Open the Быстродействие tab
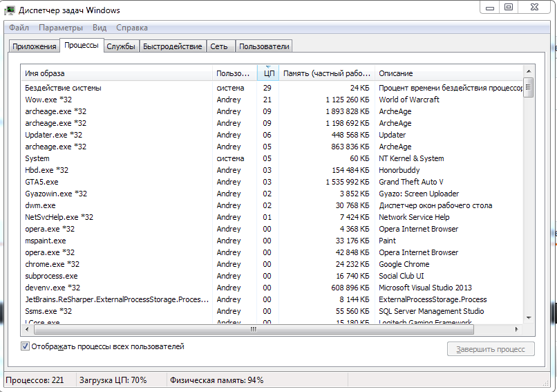This screenshot has height=392, width=557. tap(173, 46)
